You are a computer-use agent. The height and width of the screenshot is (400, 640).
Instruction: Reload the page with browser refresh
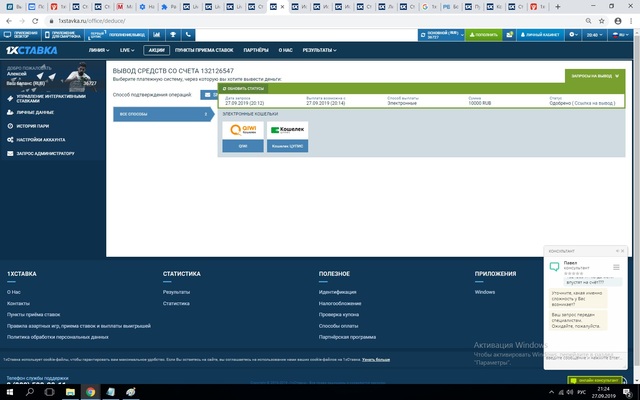click(35, 21)
